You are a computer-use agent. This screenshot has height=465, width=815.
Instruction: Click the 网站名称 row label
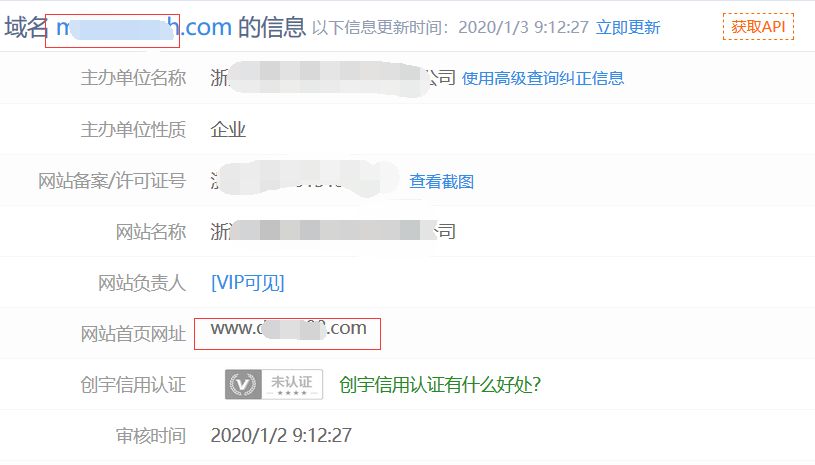coord(151,232)
